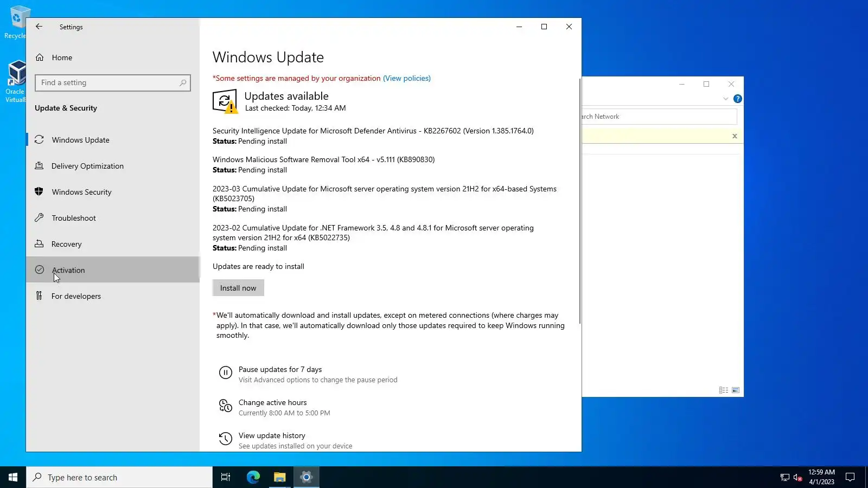This screenshot has height=488, width=868.
Task: Launch Microsoft Edge from the taskbar
Action: (x=253, y=477)
